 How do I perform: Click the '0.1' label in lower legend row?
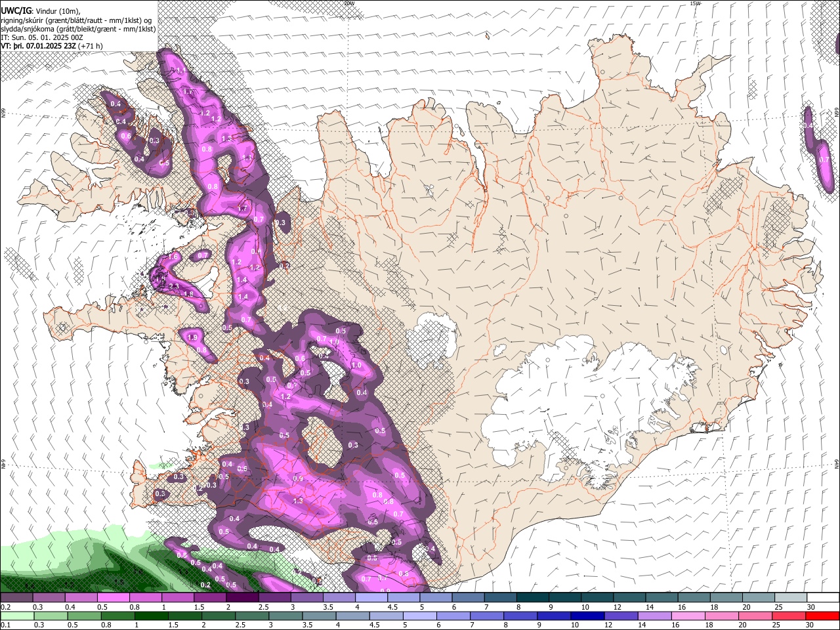(x=5, y=624)
